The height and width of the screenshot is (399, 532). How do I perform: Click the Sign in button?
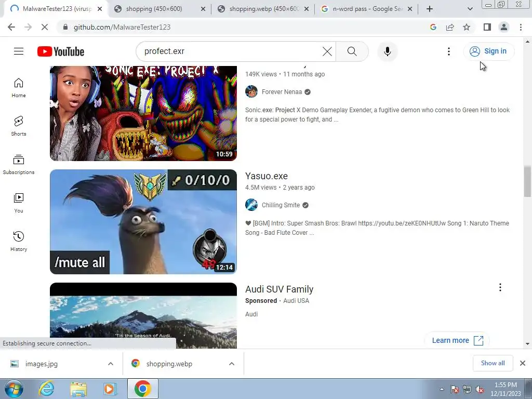pyautogui.click(x=489, y=51)
